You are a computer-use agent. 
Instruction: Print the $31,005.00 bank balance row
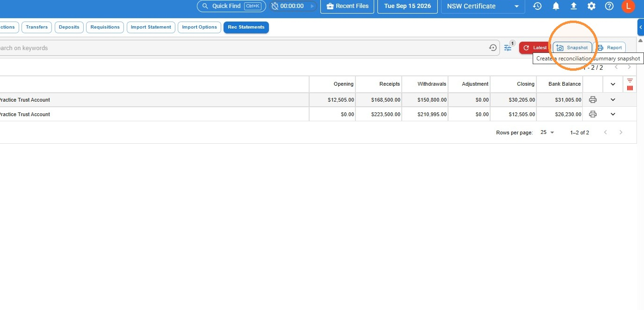(x=593, y=100)
